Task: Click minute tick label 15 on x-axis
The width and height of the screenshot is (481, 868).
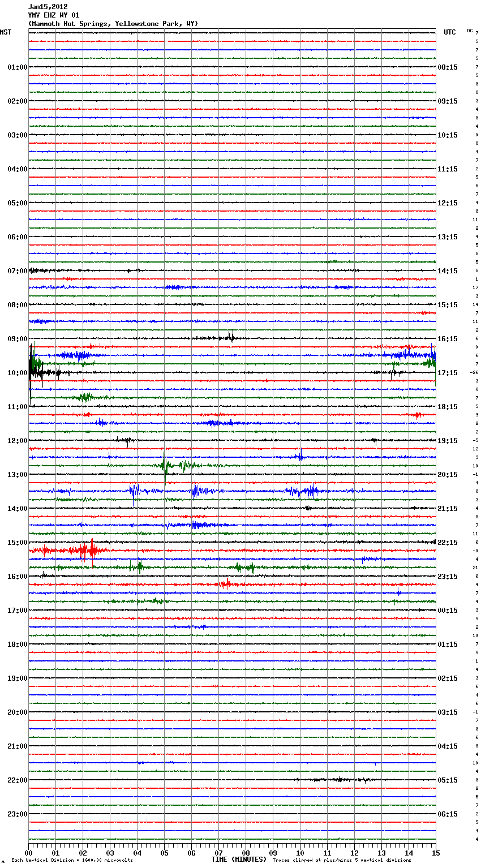Action: click(436, 853)
